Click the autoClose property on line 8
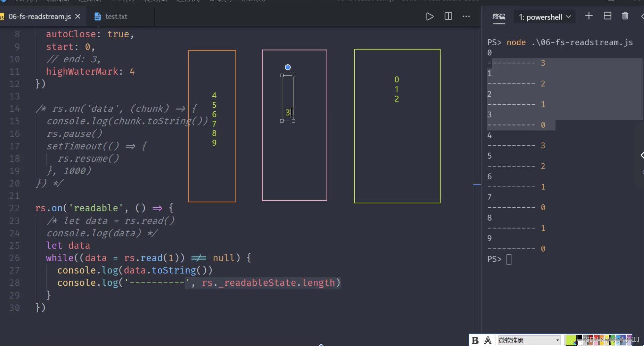 [x=71, y=34]
